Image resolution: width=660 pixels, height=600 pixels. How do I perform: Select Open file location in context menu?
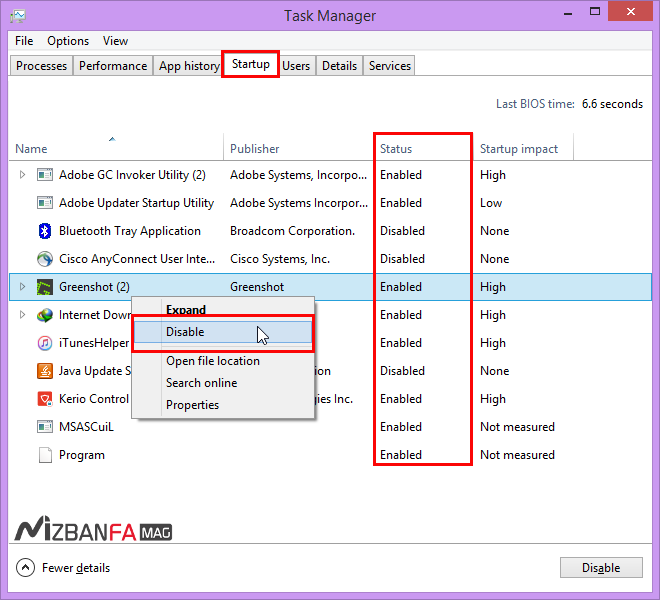[x=212, y=361]
